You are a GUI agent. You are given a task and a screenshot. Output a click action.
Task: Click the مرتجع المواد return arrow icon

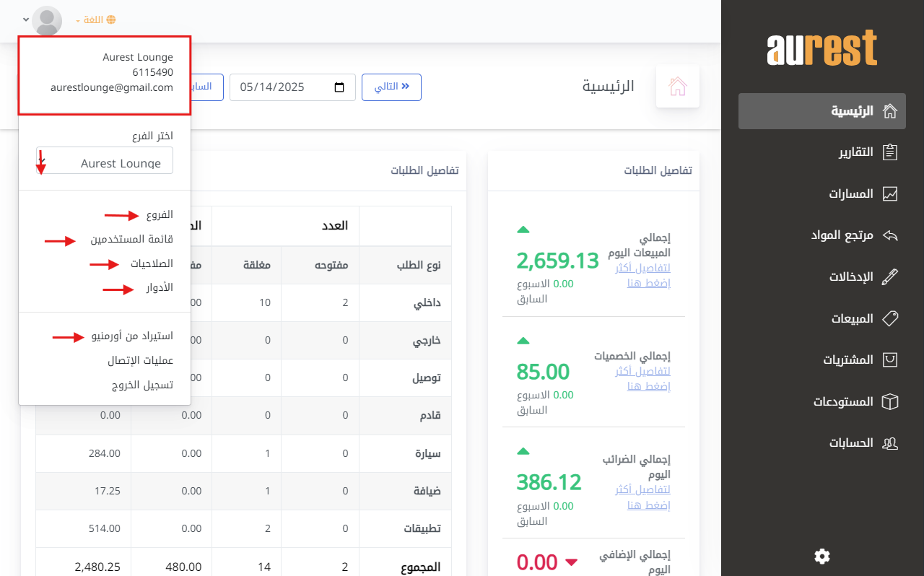coord(890,235)
